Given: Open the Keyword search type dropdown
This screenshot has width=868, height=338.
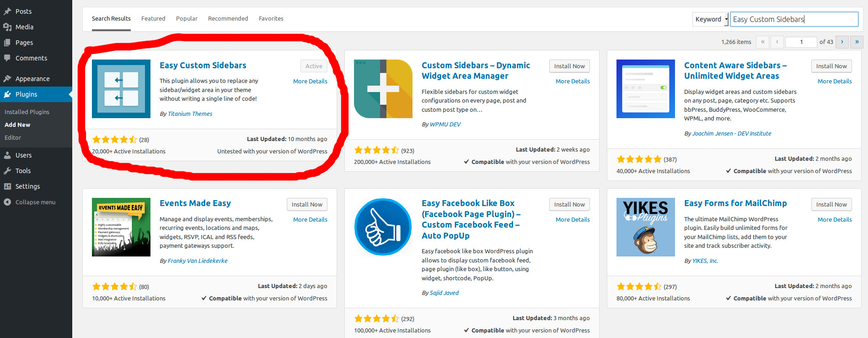Looking at the screenshot, I should pos(710,19).
